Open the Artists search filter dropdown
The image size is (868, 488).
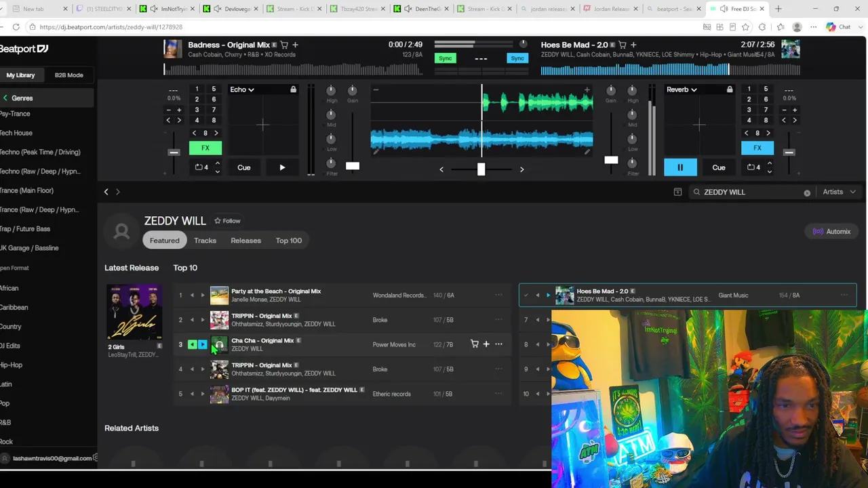pos(838,192)
